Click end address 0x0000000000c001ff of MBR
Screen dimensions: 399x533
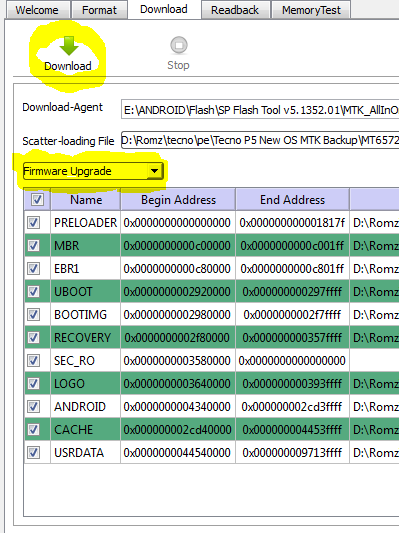[292, 246]
